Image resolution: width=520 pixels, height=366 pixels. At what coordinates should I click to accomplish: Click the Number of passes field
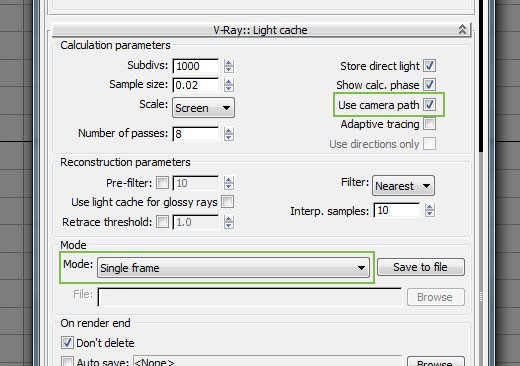coord(196,134)
